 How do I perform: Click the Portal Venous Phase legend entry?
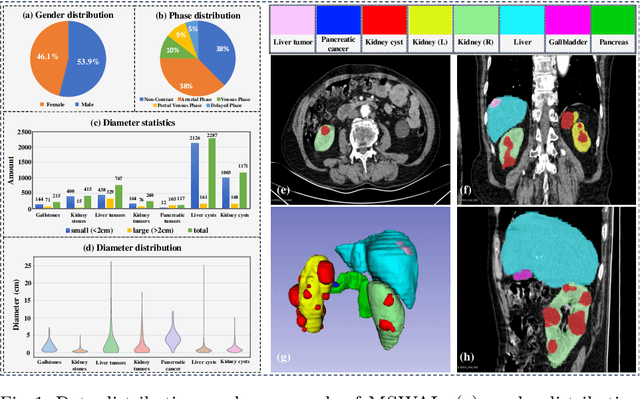click(x=178, y=105)
